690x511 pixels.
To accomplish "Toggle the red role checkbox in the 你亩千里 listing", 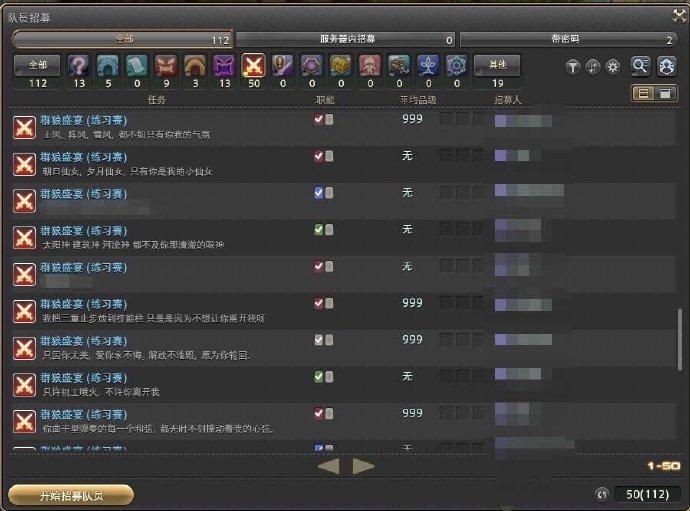I will (x=319, y=413).
